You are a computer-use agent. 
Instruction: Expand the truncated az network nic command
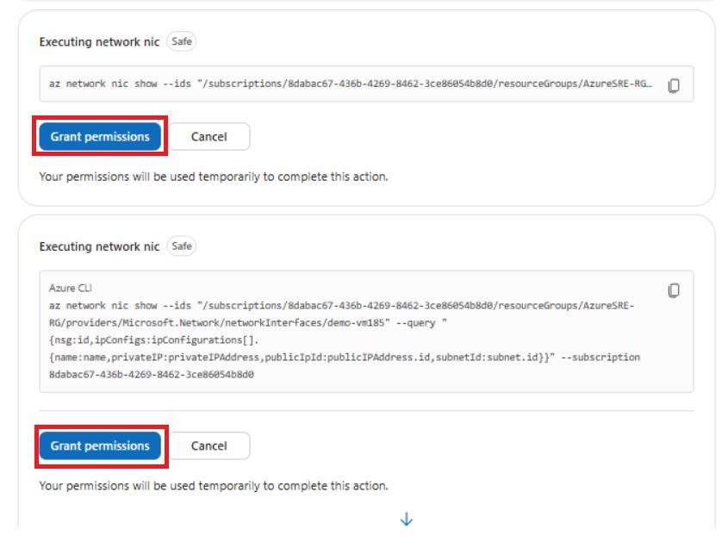[x=352, y=85]
